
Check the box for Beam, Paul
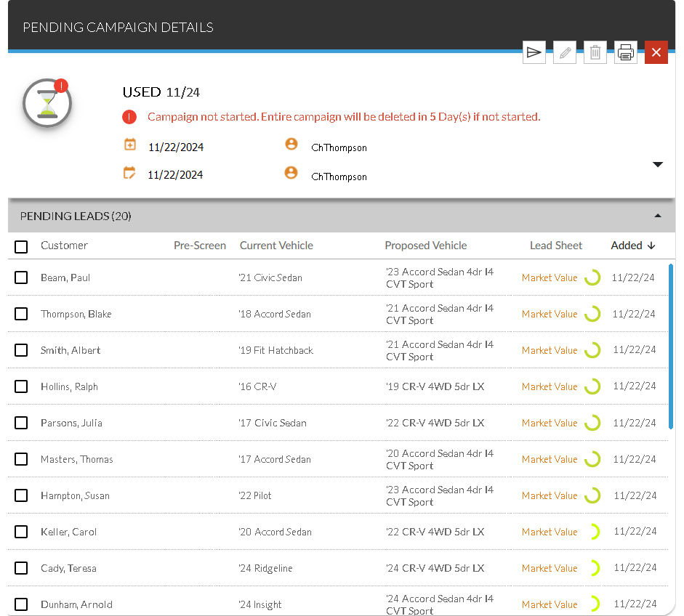[22, 277]
